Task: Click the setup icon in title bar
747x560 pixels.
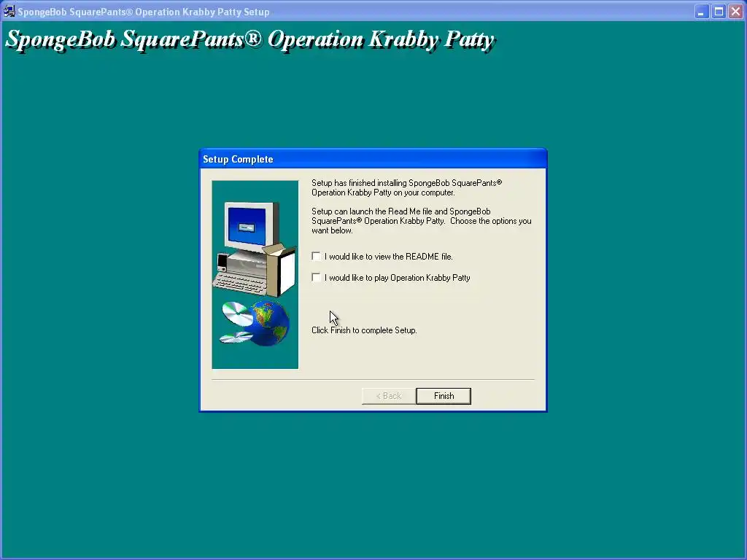Action: click(x=9, y=11)
